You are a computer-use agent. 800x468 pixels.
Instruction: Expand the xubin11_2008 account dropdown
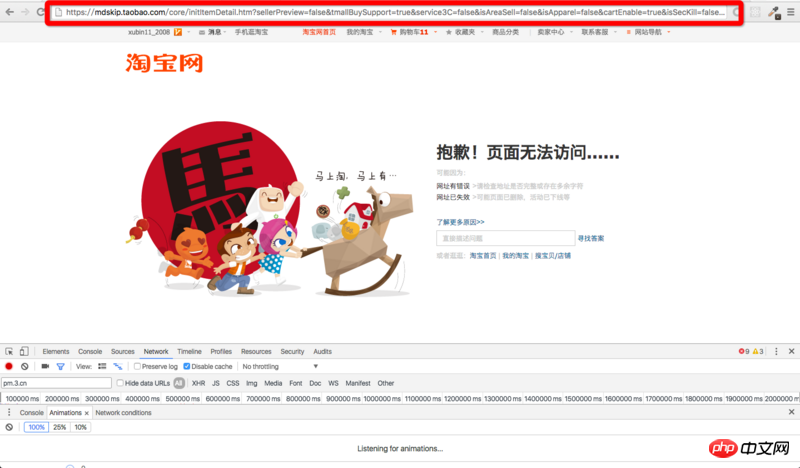click(x=189, y=32)
